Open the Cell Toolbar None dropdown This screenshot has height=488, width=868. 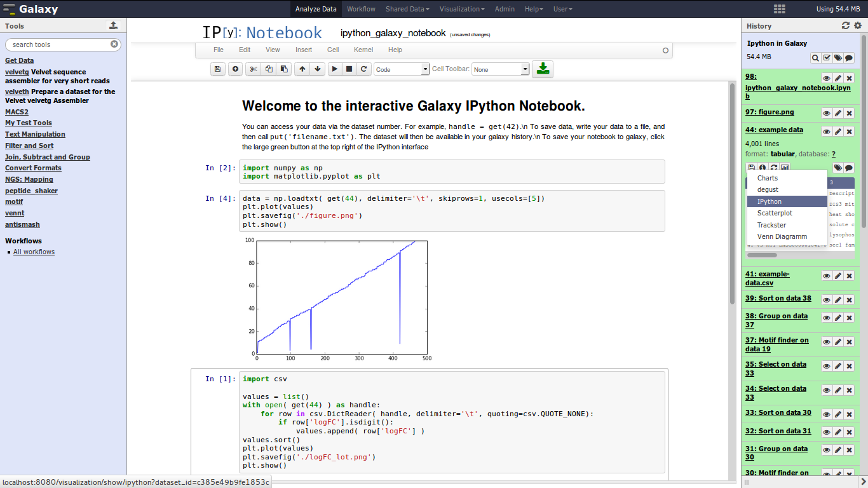500,69
